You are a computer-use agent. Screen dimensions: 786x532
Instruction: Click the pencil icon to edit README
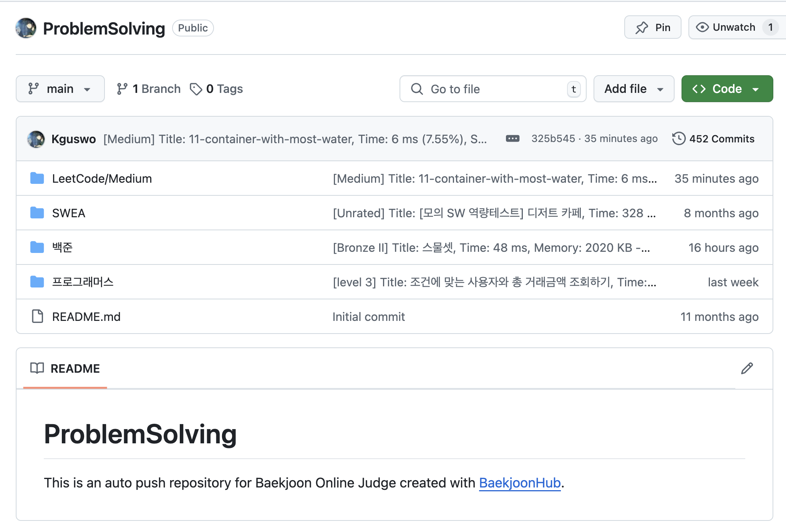pyautogui.click(x=747, y=368)
